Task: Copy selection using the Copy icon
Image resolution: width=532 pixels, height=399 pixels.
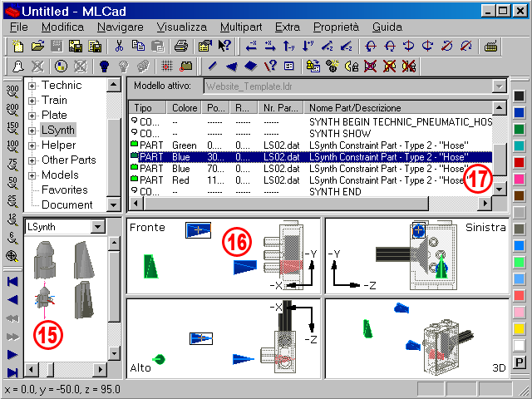Action: pyautogui.click(x=138, y=46)
